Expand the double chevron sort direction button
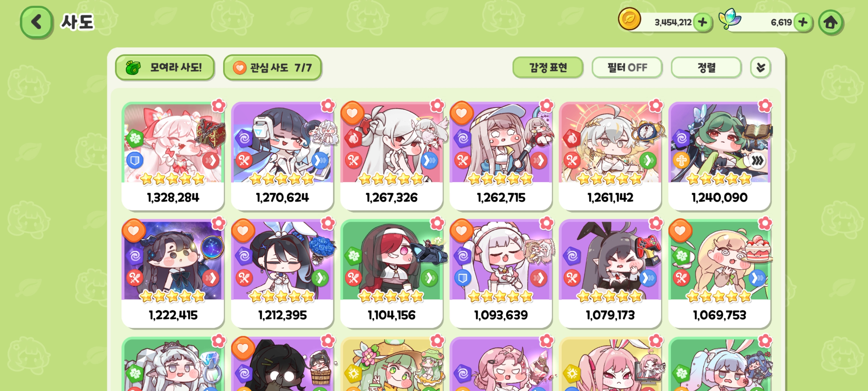 [x=760, y=68]
